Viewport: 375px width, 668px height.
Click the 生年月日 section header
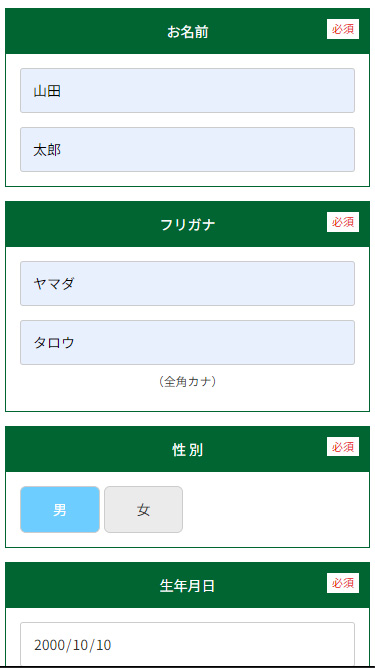click(x=188, y=585)
